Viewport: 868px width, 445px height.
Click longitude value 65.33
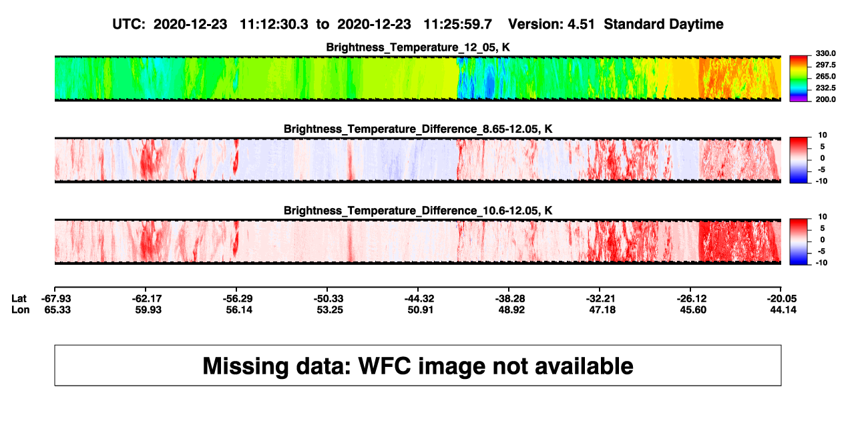(x=57, y=310)
